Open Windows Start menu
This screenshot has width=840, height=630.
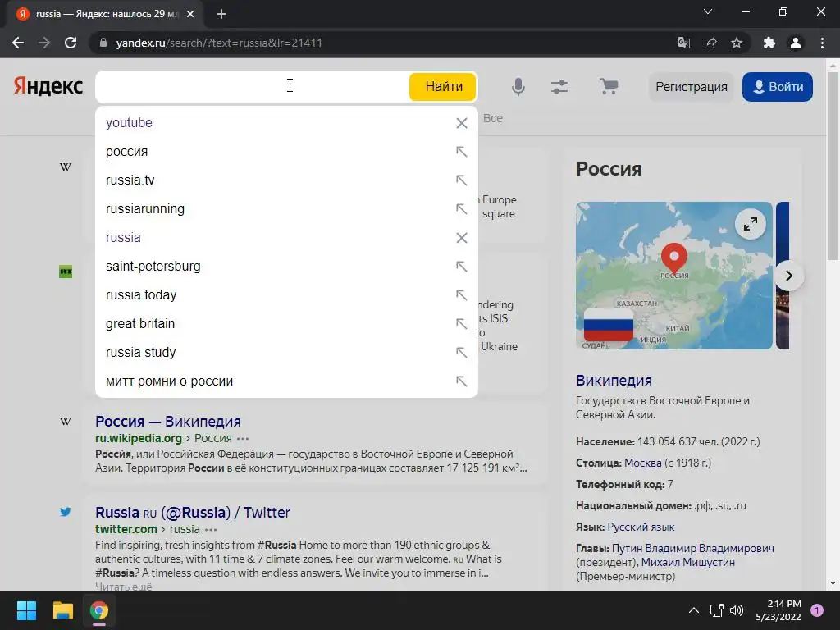(26, 610)
